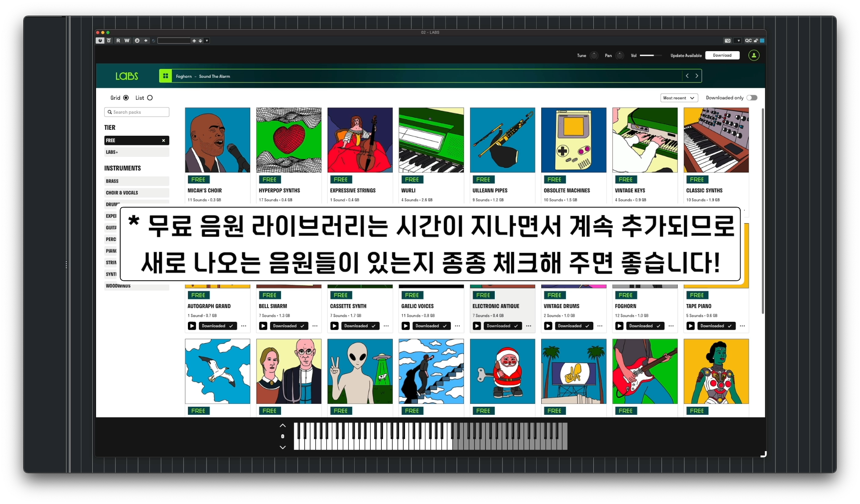Viewport: 860px width, 504px height.
Task: Shift keyboard octave down with arrow
Action: (x=283, y=447)
